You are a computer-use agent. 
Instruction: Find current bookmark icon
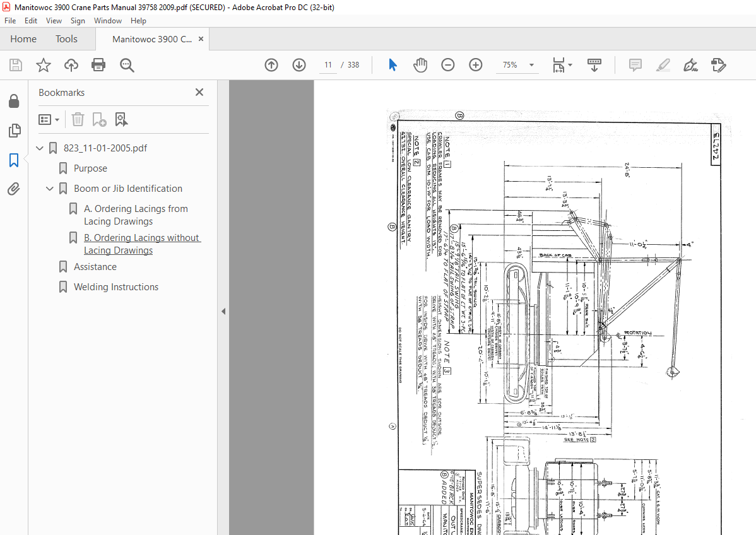(122, 119)
